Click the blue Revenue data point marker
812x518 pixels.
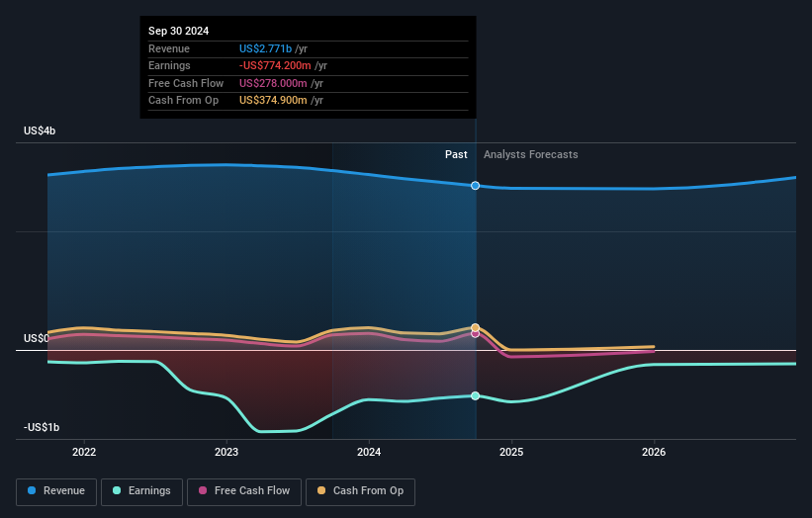click(476, 186)
